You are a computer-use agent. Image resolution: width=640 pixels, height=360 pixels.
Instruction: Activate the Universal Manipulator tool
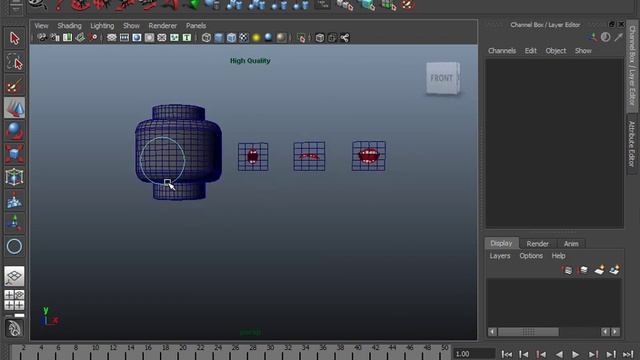tap(14, 178)
